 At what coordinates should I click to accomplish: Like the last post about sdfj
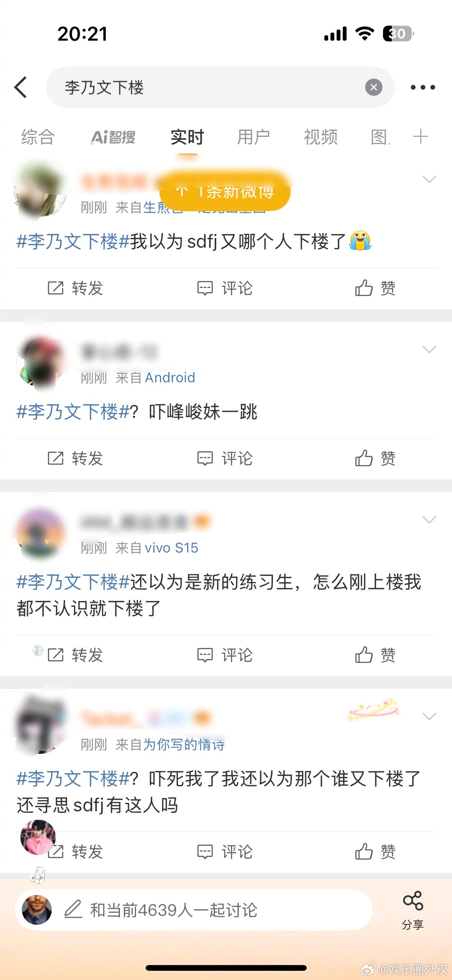pyautogui.click(x=375, y=852)
